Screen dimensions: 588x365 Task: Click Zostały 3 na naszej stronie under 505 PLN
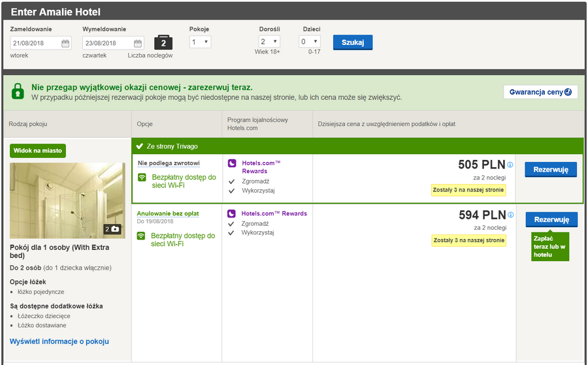(468, 190)
